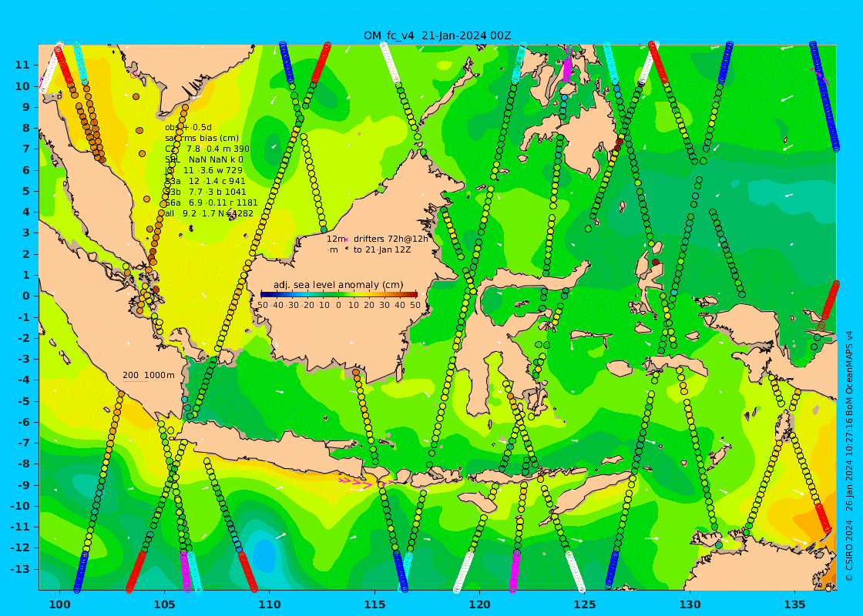Click the "adj. sea level anomaly (cm)" label
The width and height of the screenshot is (863, 616).
tap(338, 285)
